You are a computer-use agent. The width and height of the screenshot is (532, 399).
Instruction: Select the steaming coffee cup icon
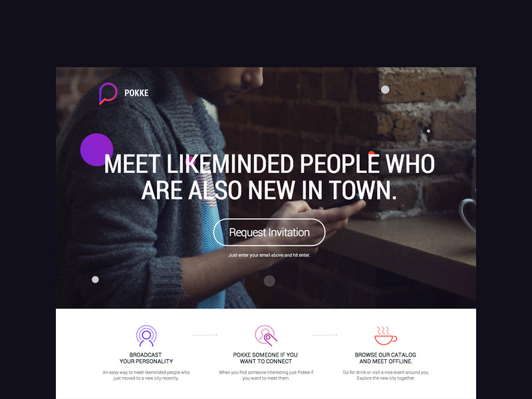386,336
